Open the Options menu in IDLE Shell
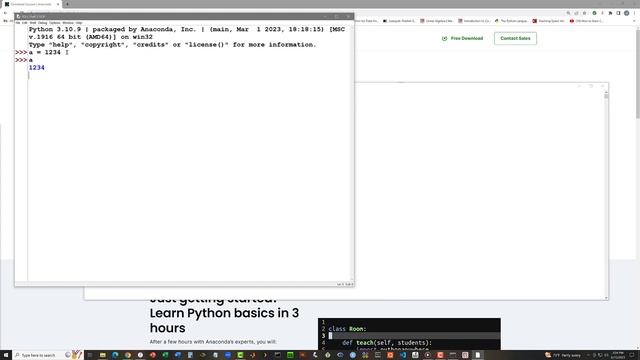Image resolution: width=640 pixels, height=360 pixels. [55, 23]
